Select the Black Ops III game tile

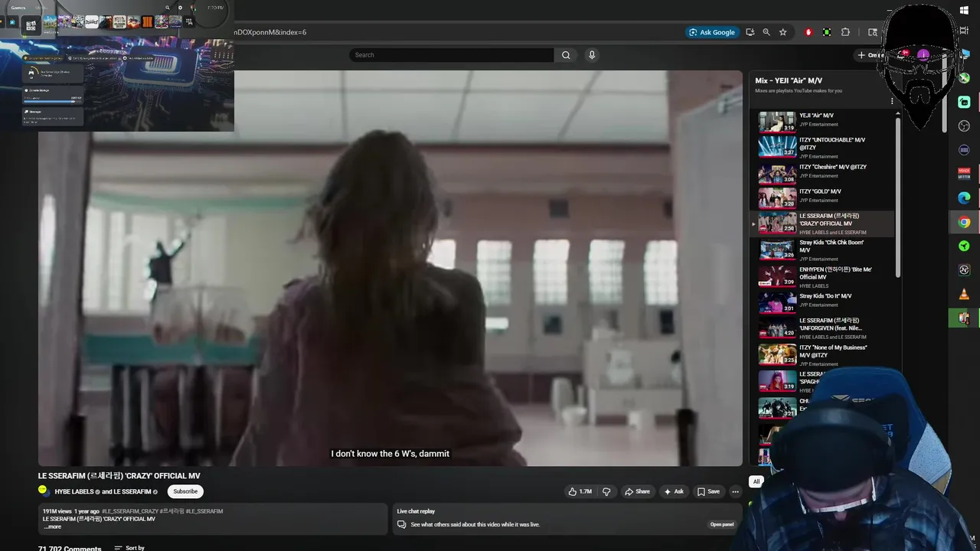point(147,22)
